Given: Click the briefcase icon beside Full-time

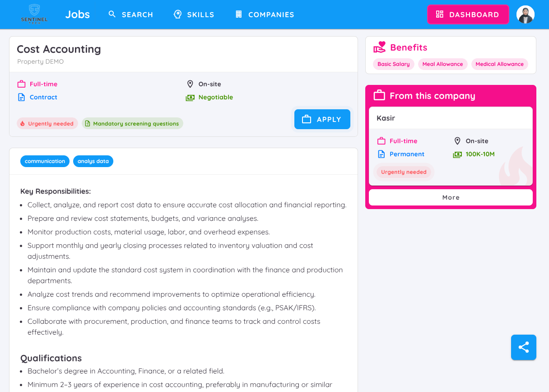Looking at the screenshot, I should coord(21,84).
